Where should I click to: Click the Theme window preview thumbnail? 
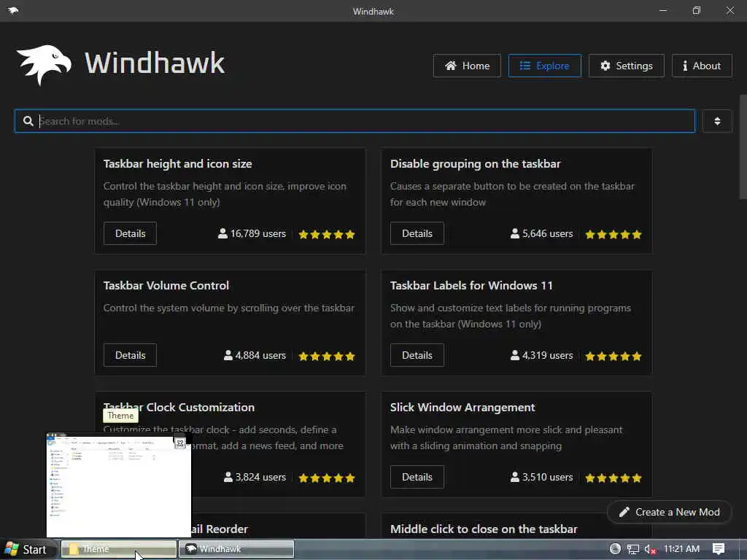[119, 485]
